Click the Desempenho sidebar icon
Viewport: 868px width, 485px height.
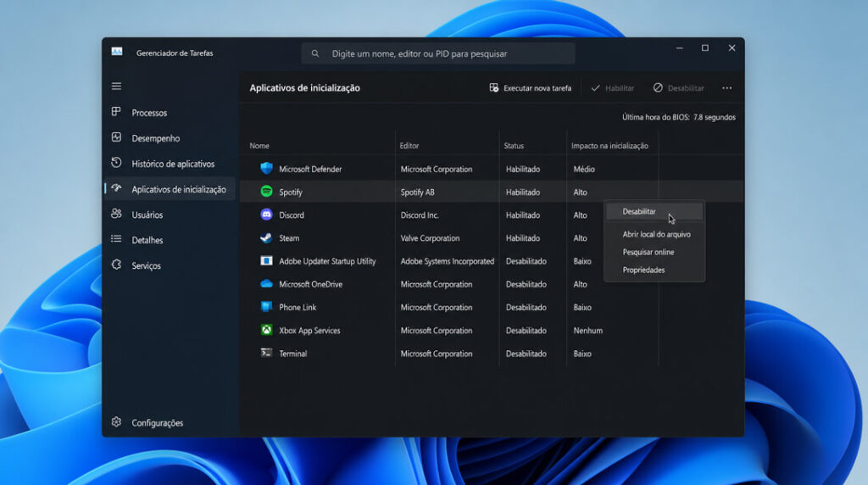tap(116, 137)
